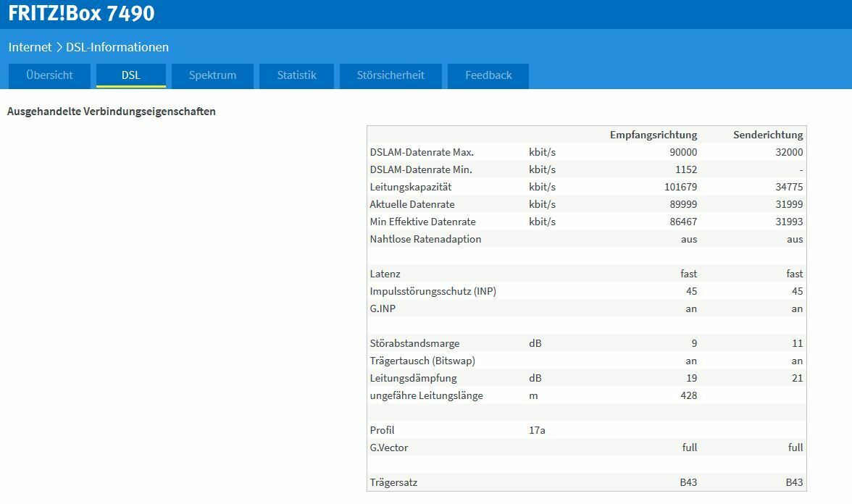Select the value 89999

point(683,204)
